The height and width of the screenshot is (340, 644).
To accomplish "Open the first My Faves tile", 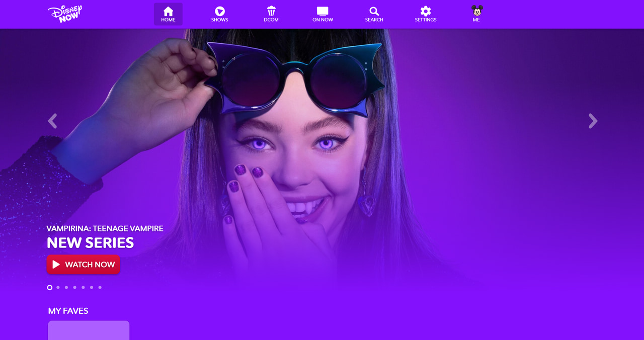I will [89, 330].
